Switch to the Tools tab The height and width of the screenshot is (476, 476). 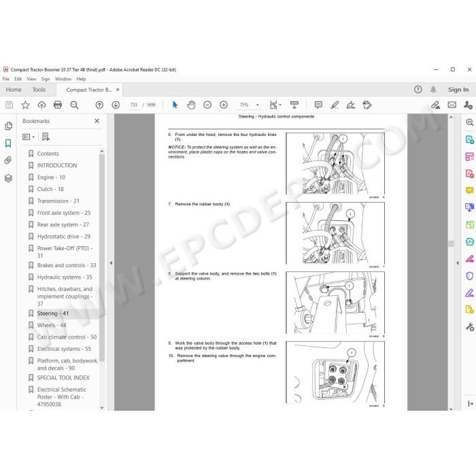(x=39, y=90)
